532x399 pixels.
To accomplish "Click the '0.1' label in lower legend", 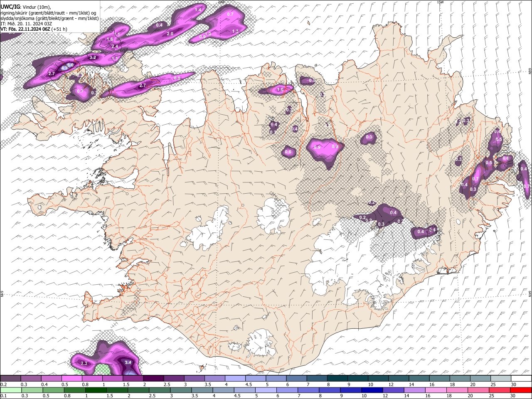I will (x=3, y=396).
